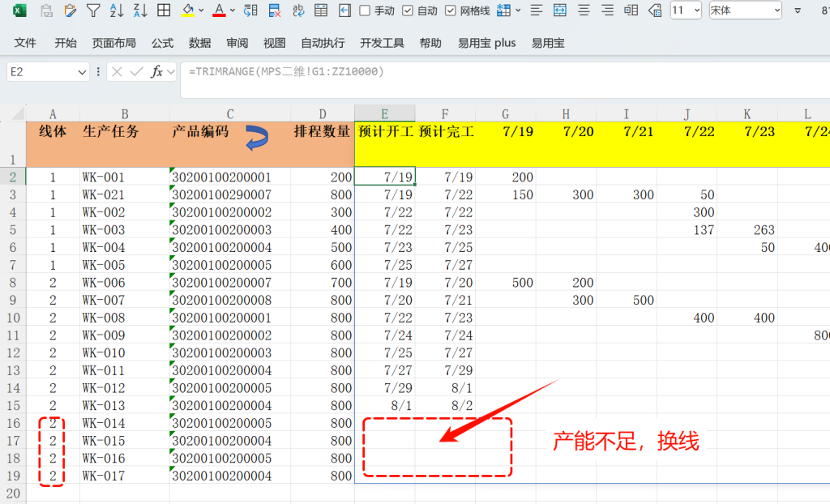
Task: Click the formula bar with TRIMRANGE formula
Action: click(x=505, y=79)
